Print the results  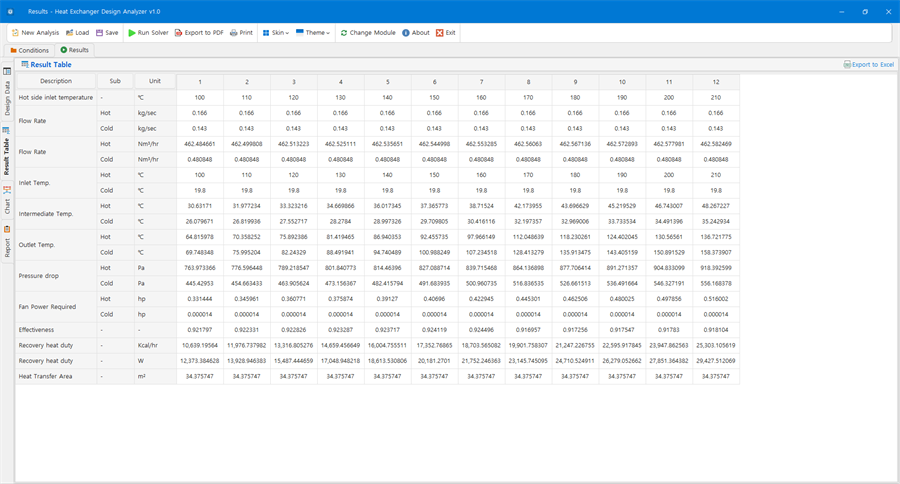(x=241, y=33)
